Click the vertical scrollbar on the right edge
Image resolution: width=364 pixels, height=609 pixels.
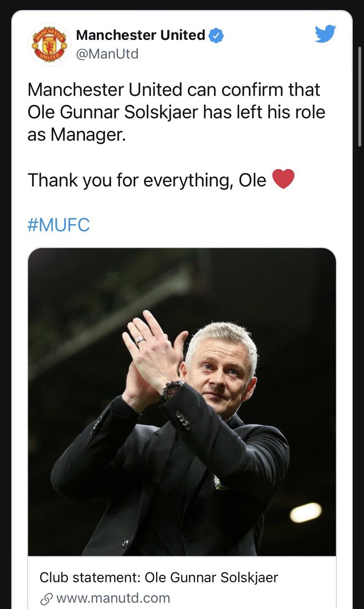click(x=360, y=96)
